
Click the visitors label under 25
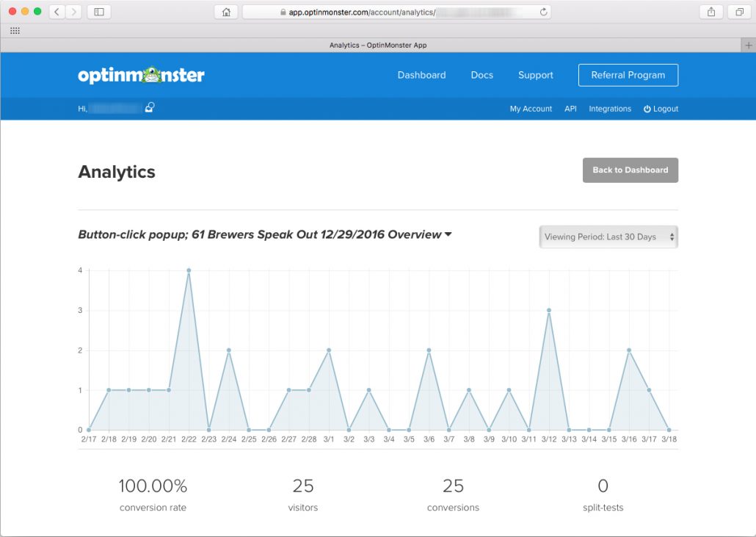click(x=303, y=508)
